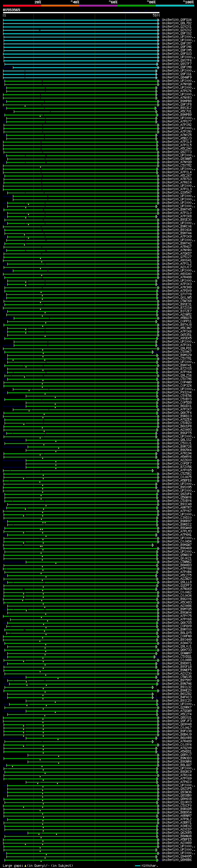Screen dimensions: 197x868
Task: Select the UniRef100_Q9FIG1 entry
Action: pyautogui.click(x=177, y=74)
